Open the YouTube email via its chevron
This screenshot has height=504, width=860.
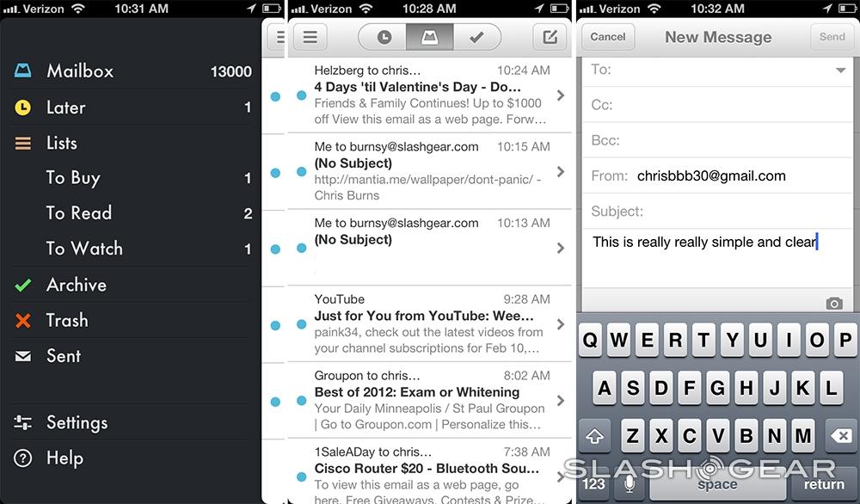click(561, 324)
